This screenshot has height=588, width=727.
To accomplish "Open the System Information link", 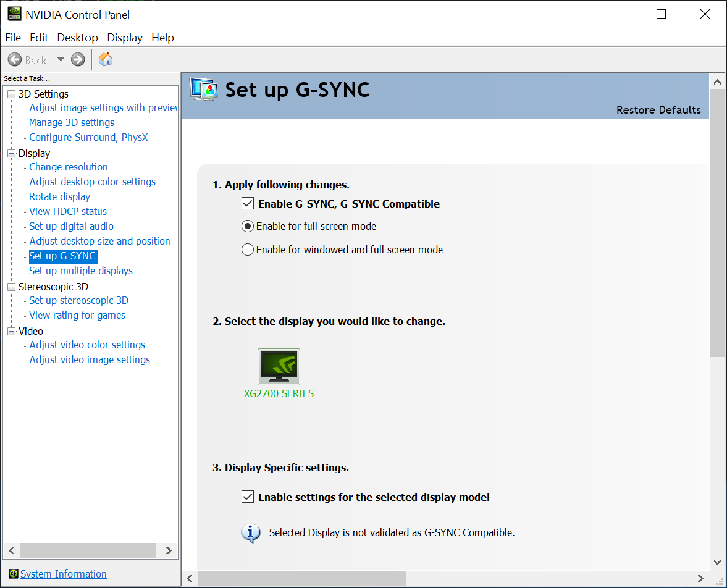I will 63,574.
